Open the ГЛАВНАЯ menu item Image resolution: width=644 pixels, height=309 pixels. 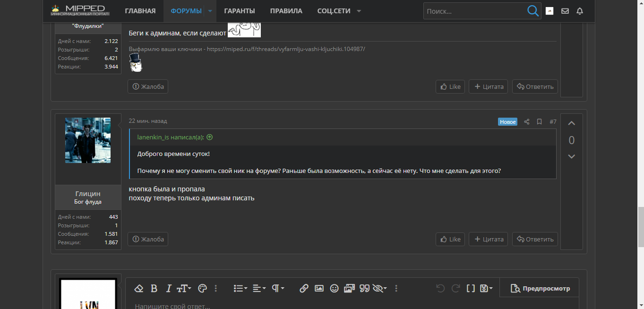pyautogui.click(x=140, y=11)
